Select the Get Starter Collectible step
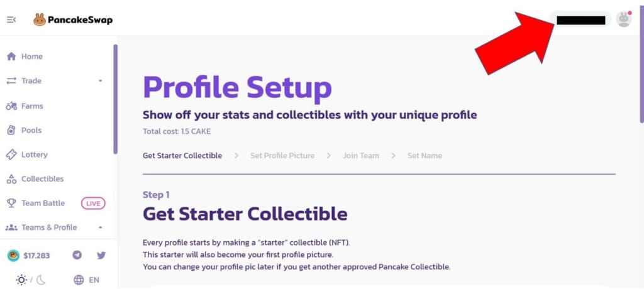The height and width of the screenshot is (289, 644). point(182,156)
